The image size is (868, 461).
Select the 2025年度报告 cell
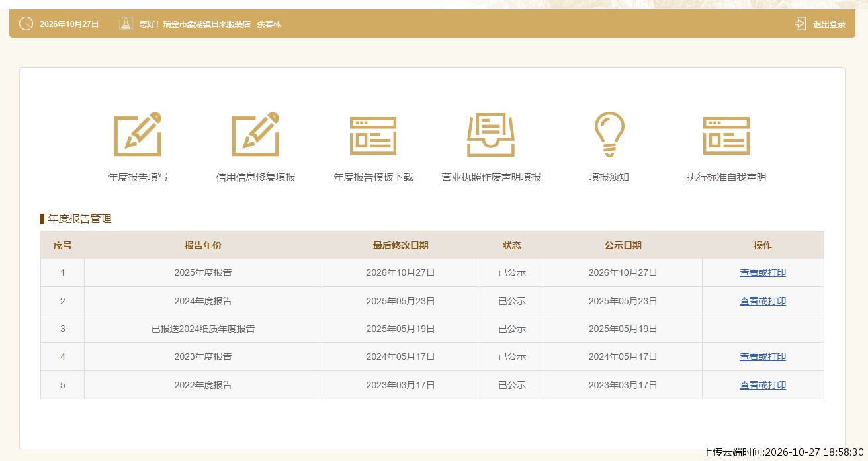[203, 272]
